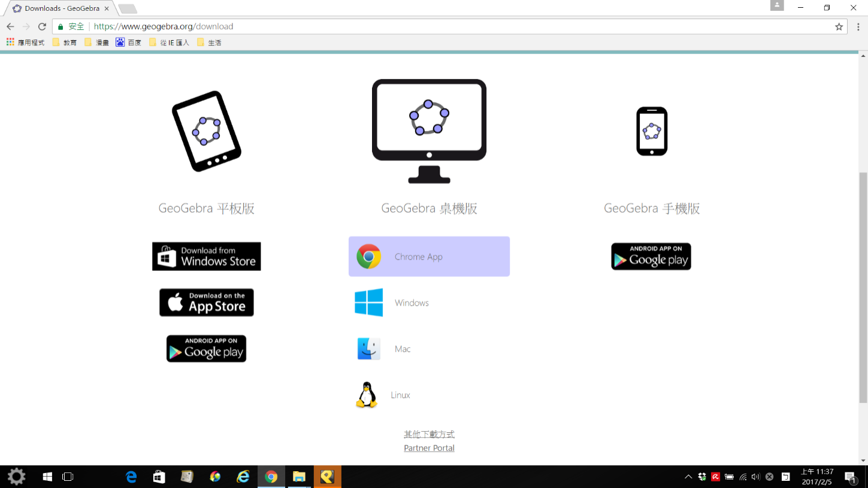Viewport: 868px width, 488px height.
Task: Open the Windows Start menu
Action: coord(47,477)
